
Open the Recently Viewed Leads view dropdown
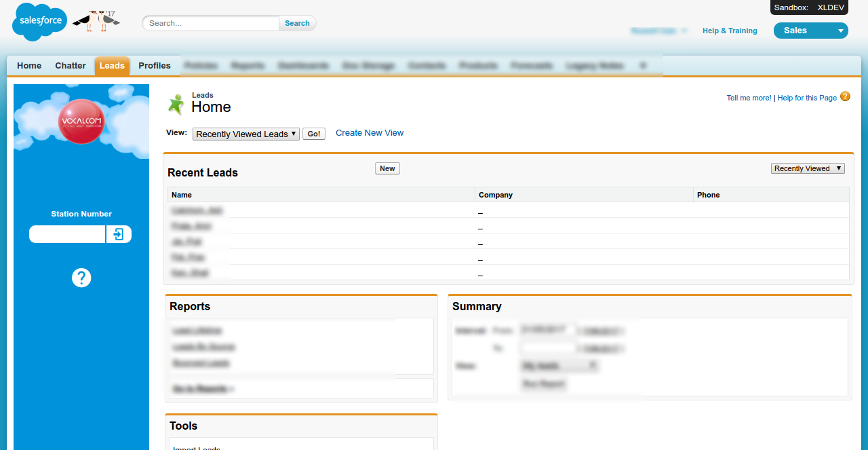[x=246, y=134]
